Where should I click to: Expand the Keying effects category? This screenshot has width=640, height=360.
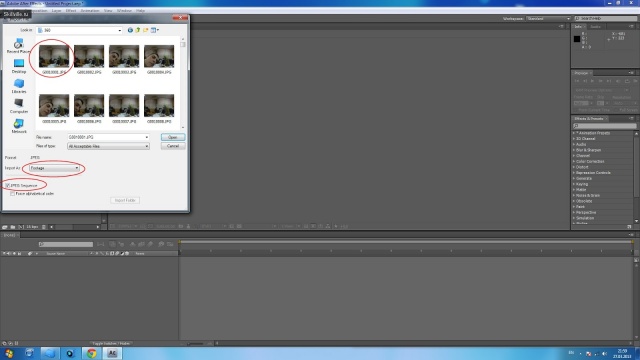[x=581, y=184]
